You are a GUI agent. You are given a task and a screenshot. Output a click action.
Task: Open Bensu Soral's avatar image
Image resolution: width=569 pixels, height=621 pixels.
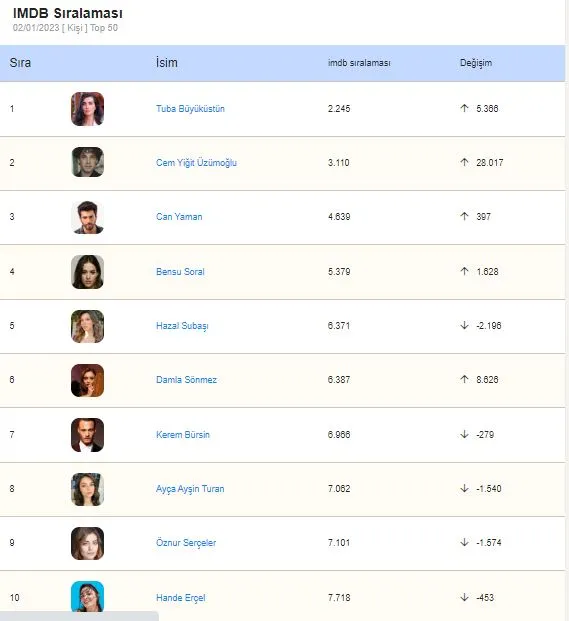[88, 272]
